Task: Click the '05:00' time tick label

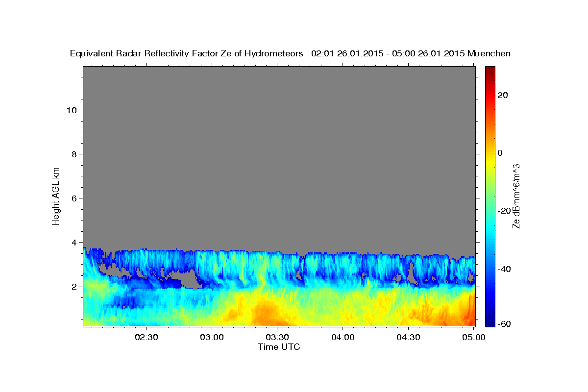Action: 473,337
